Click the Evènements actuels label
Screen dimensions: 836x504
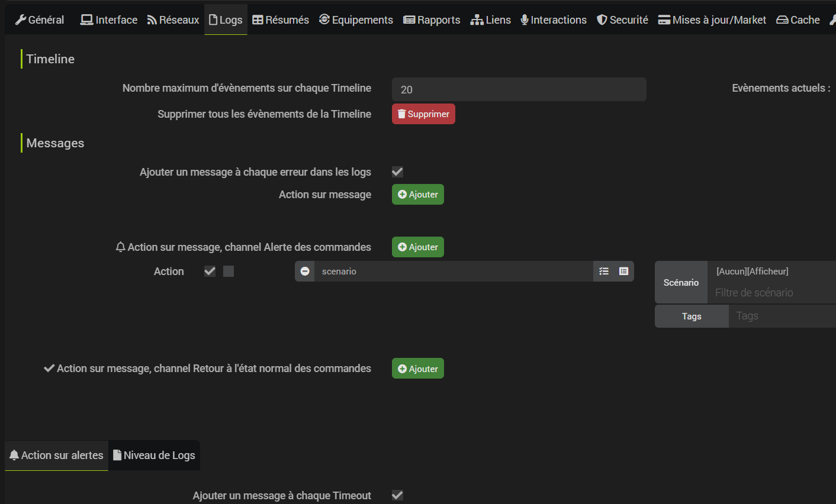(781, 88)
